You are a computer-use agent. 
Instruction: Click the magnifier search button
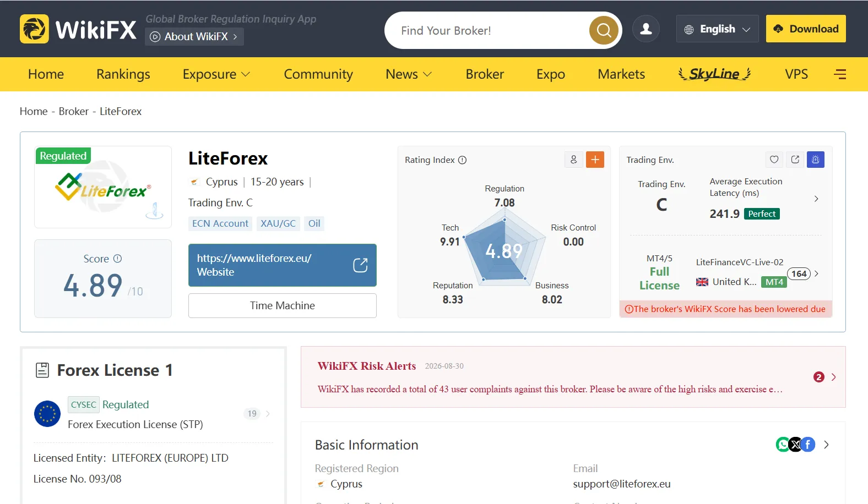click(604, 30)
